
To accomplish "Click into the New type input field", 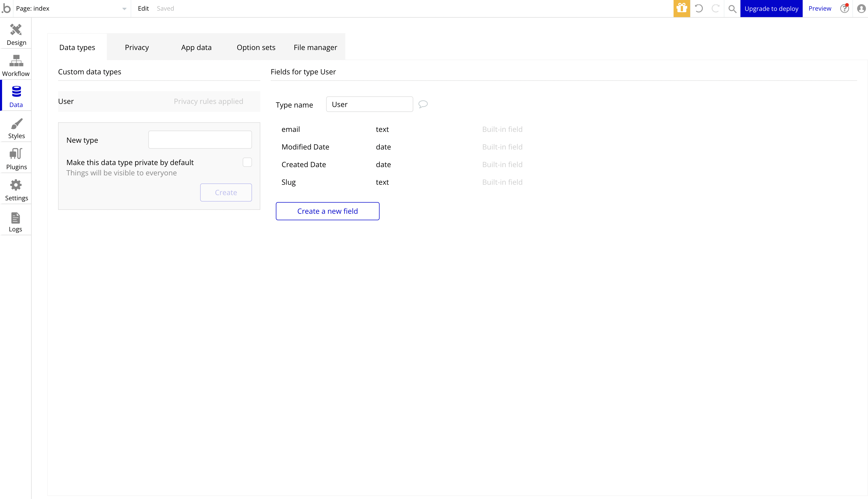I will tap(200, 140).
